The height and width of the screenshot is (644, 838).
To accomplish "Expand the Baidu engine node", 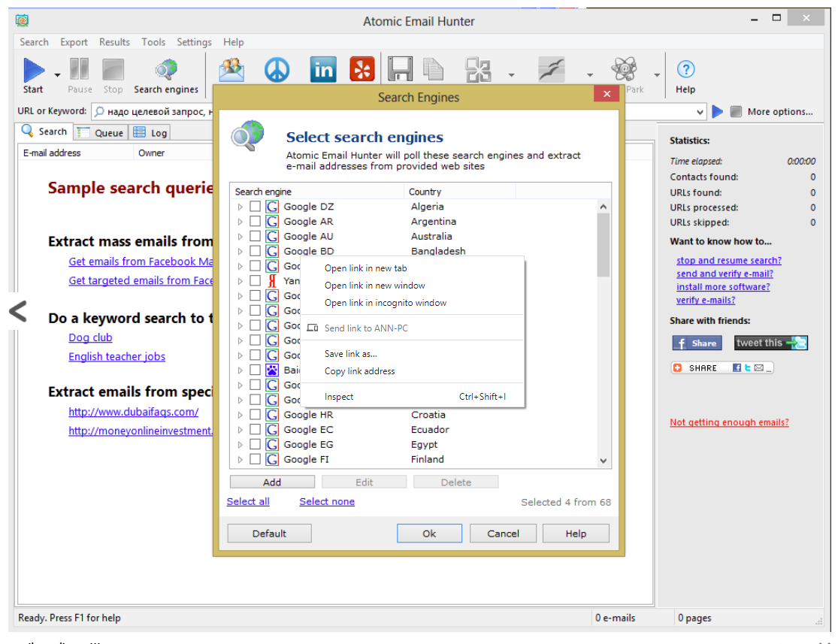I will [x=242, y=370].
